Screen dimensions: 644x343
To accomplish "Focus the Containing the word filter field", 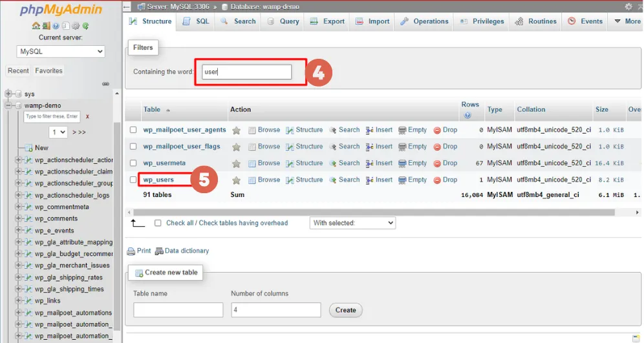I will pyautogui.click(x=247, y=72).
